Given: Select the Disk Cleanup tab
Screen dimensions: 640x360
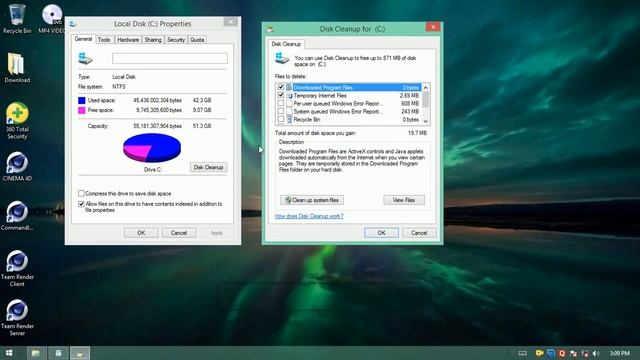Looking at the screenshot, I should [286, 44].
